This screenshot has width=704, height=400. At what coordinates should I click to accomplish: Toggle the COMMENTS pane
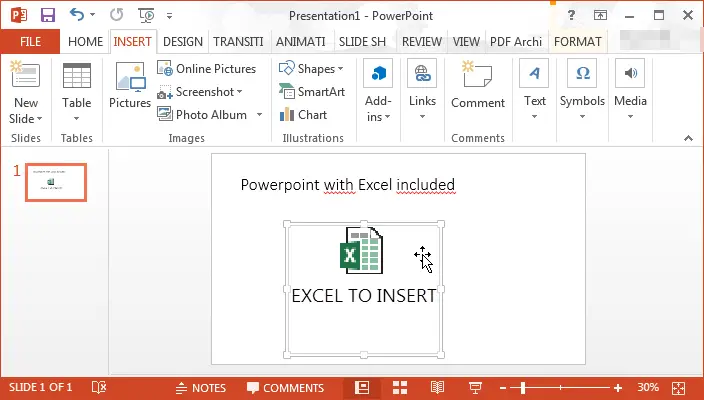tap(286, 388)
